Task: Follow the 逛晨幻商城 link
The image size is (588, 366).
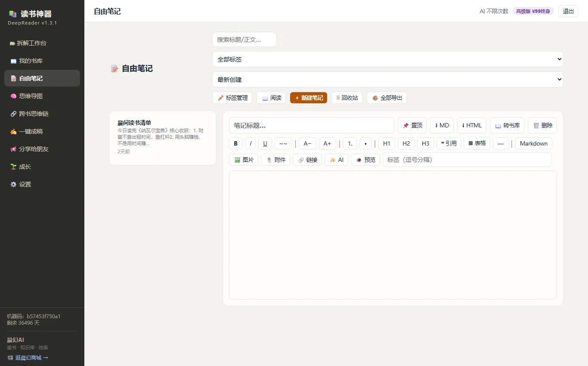Action: coord(28,357)
